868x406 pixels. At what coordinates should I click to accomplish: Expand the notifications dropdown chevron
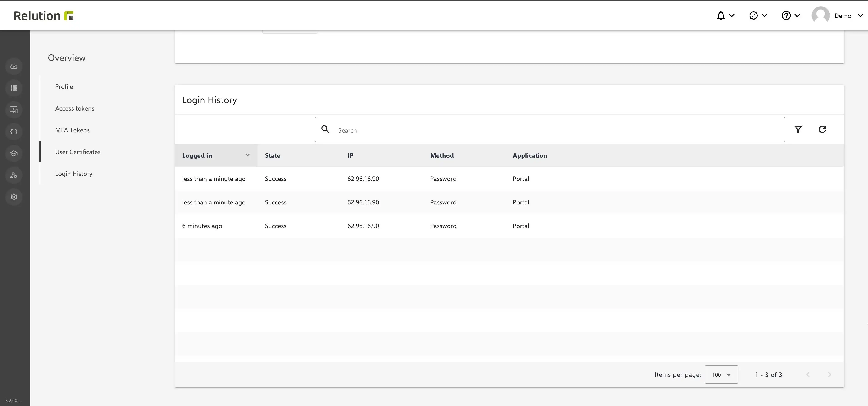[732, 15]
